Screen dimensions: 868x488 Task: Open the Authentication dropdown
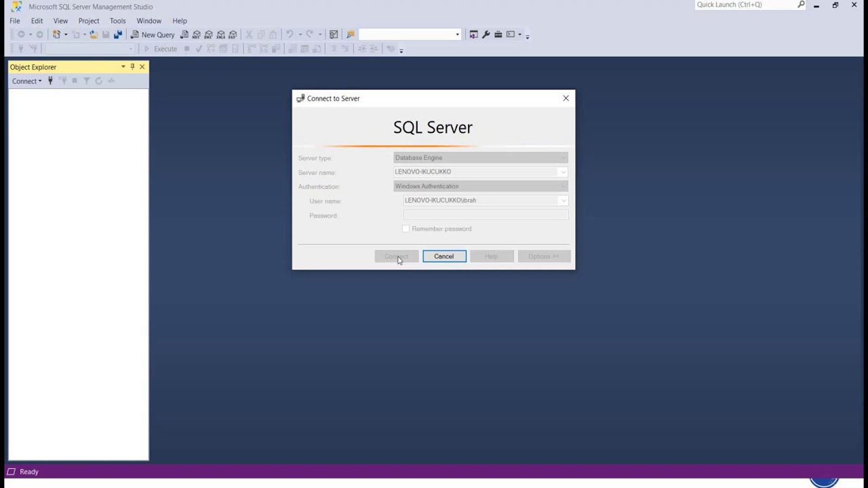pos(563,186)
